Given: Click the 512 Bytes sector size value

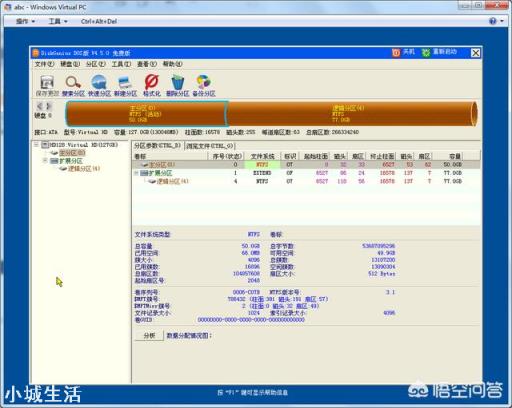Looking at the screenshot, I should pos(382,274).
